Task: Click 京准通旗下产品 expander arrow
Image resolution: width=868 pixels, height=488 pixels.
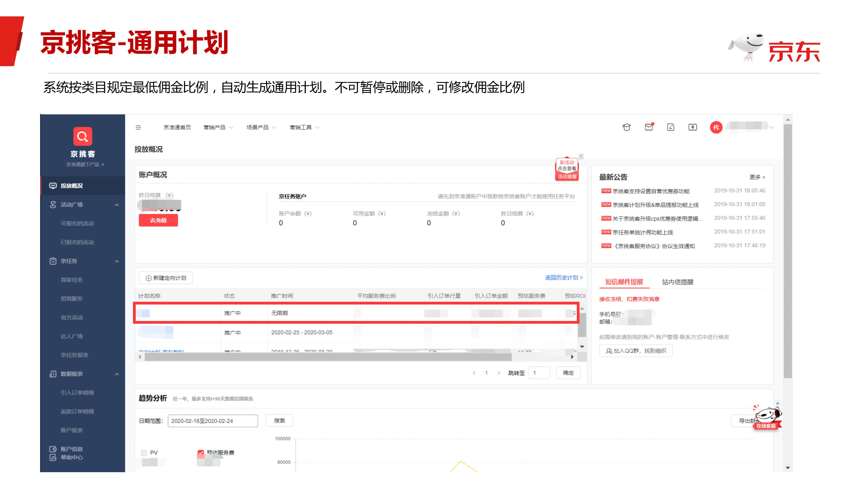Action: coord(103,164)
